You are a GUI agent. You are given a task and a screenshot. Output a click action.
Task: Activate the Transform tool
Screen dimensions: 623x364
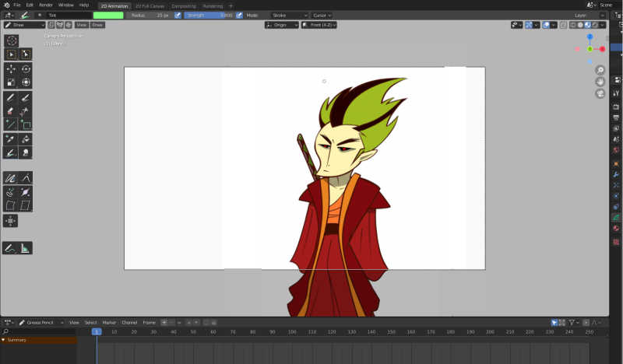26,82
